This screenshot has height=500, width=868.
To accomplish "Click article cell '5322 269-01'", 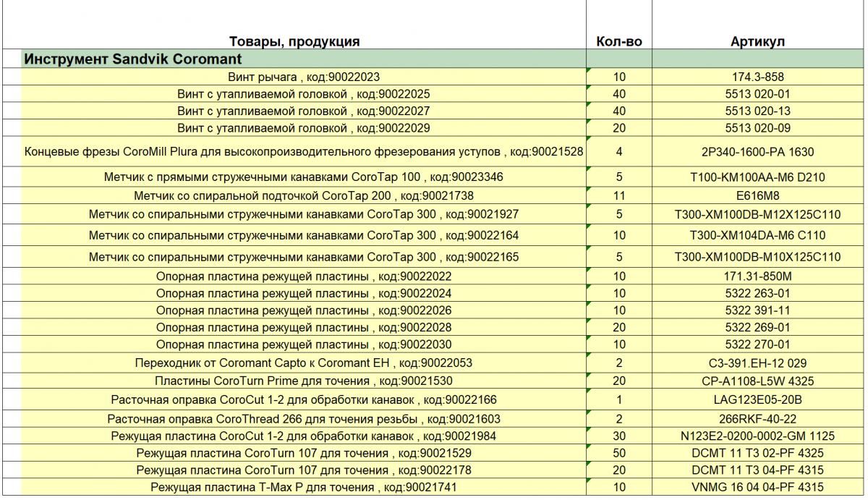I will click(x=758, y=328).
